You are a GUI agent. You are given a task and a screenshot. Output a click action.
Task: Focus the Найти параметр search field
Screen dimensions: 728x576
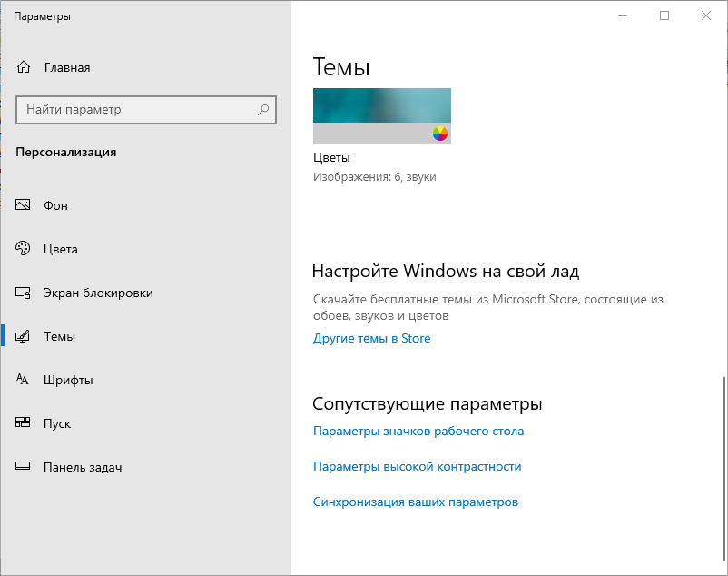click(x=146, y=110)
